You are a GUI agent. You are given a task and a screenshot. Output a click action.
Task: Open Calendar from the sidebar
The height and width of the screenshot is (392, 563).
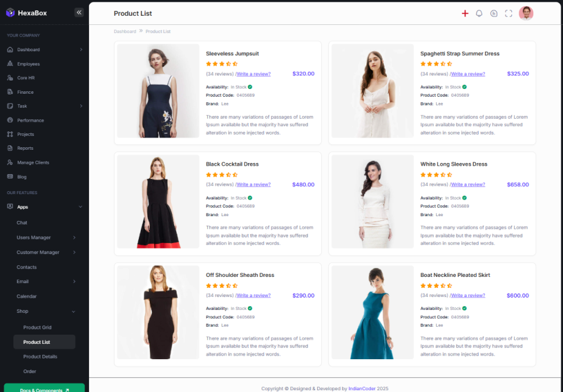[x=27, y=296]
